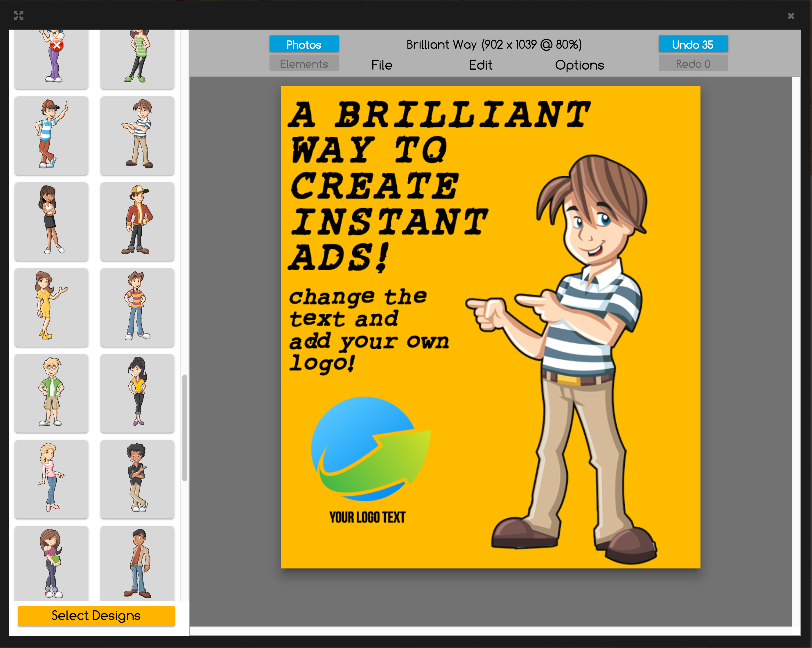Choose the boy in yellow hat and red jacket
This screenshot has height=648, width=812.
pos(137,222)
